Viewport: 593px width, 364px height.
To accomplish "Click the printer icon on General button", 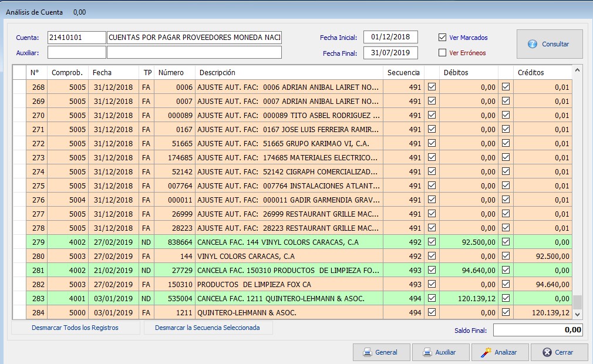I will click(367, 352).
